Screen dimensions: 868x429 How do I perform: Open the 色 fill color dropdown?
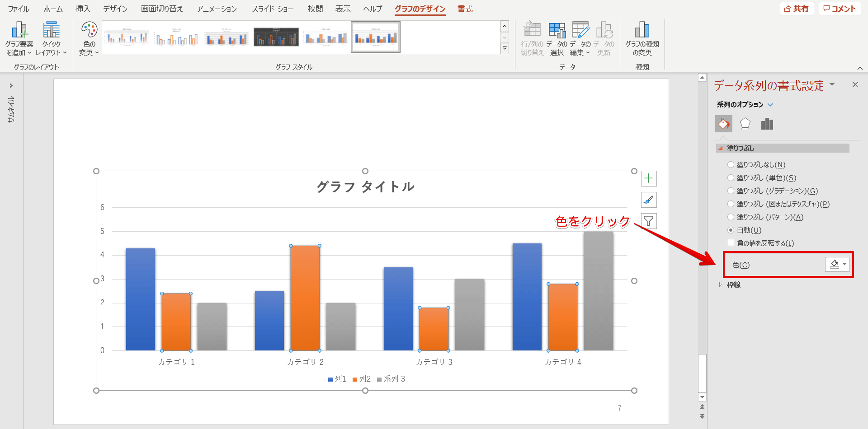pyautogui.click(x=837, y=264)
